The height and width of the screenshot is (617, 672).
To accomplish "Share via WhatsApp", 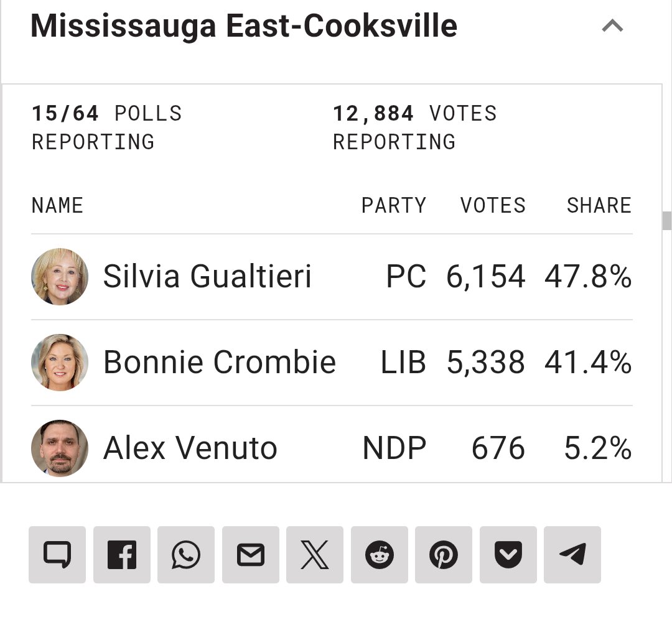I will tap(186, 554).
